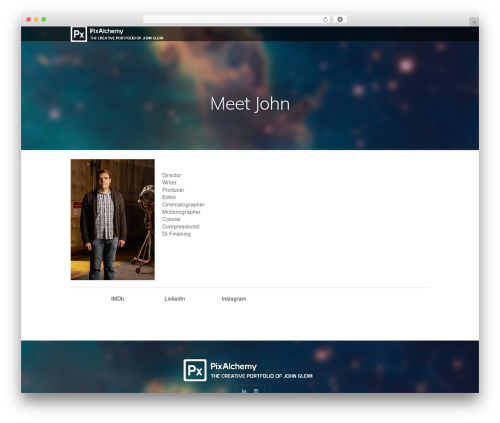Click the Px logo in the footer
Screen dimensions: 500x423
(x=195, y=370)
